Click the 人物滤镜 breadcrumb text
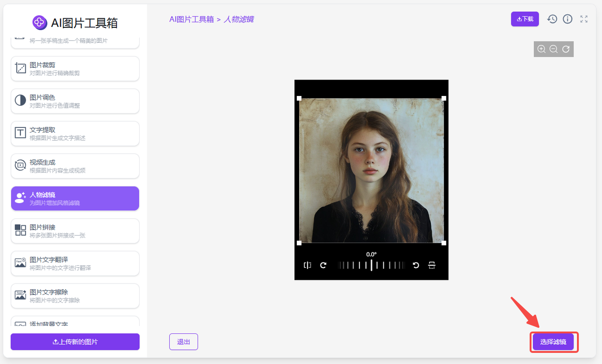Screen dimensions: 602x364 click(x=239, y=19)
